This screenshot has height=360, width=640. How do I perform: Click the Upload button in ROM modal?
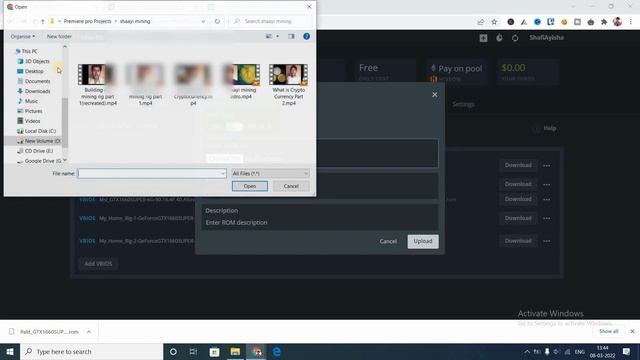(423, 241)
